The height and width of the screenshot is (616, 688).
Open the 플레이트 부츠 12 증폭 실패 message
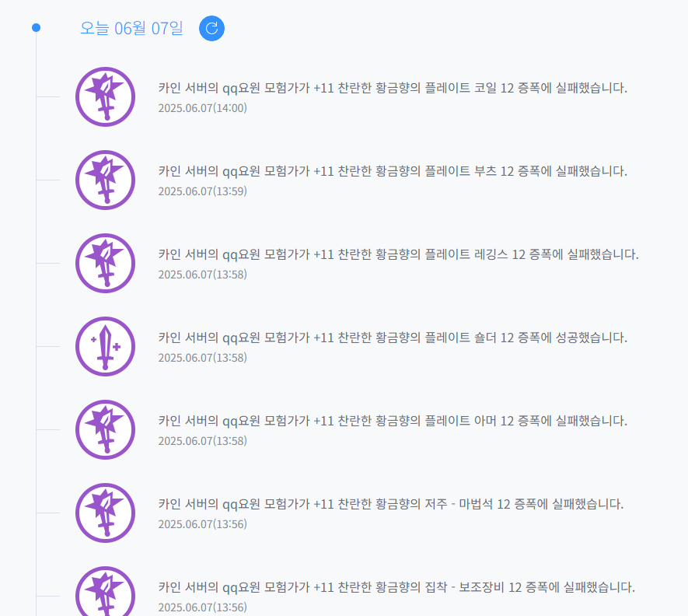click(x=393, y=171)
